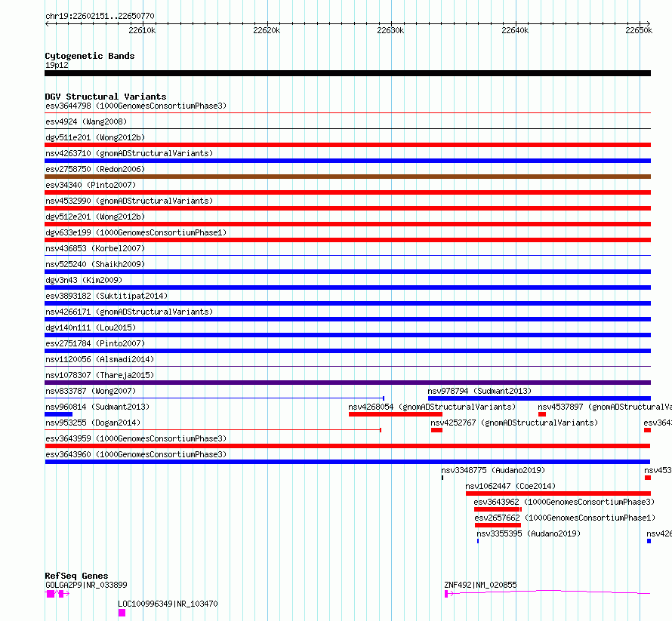
Task: Click esv3643962 (1000GenomesConsortiumPhase3) label
Action: (x=564, y=502)
